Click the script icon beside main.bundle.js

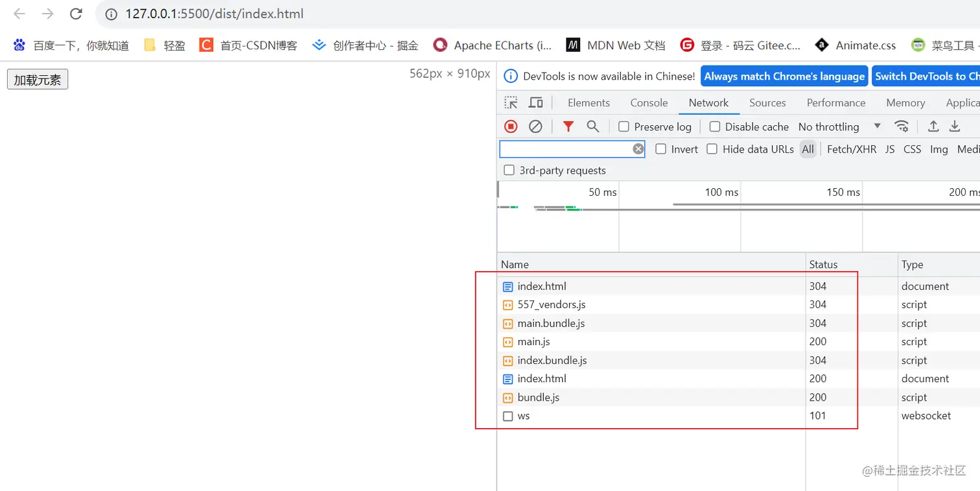point(508,324)
